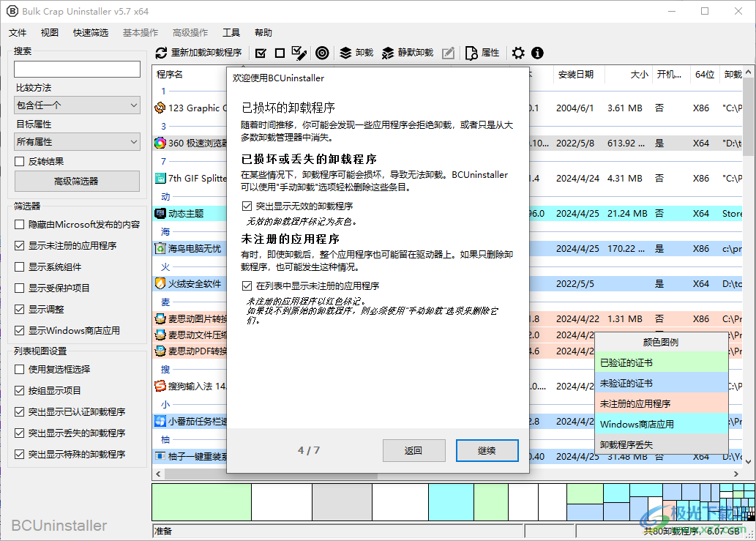Viewport: 756px width, 541px height.
Task: Enable 隐藏由Microsoft发布的内容 checkbox
Action: [19, 225]
